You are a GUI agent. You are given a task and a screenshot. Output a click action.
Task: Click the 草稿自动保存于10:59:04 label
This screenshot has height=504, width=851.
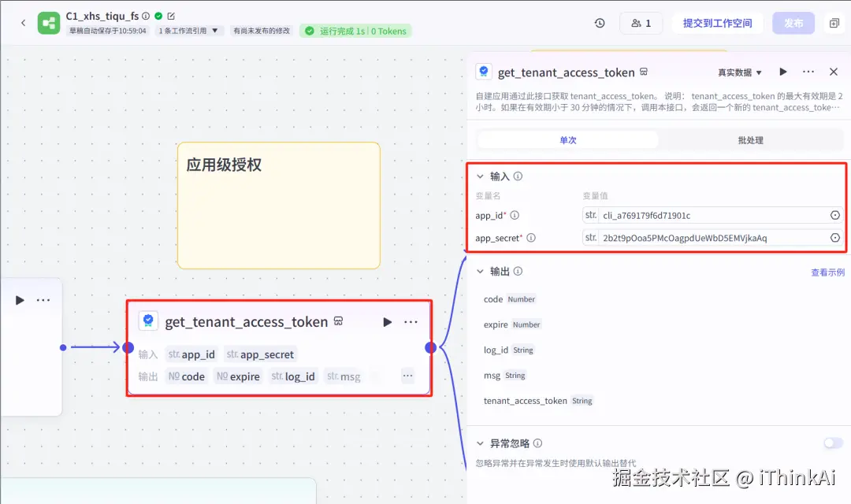[x=107, y=31]
